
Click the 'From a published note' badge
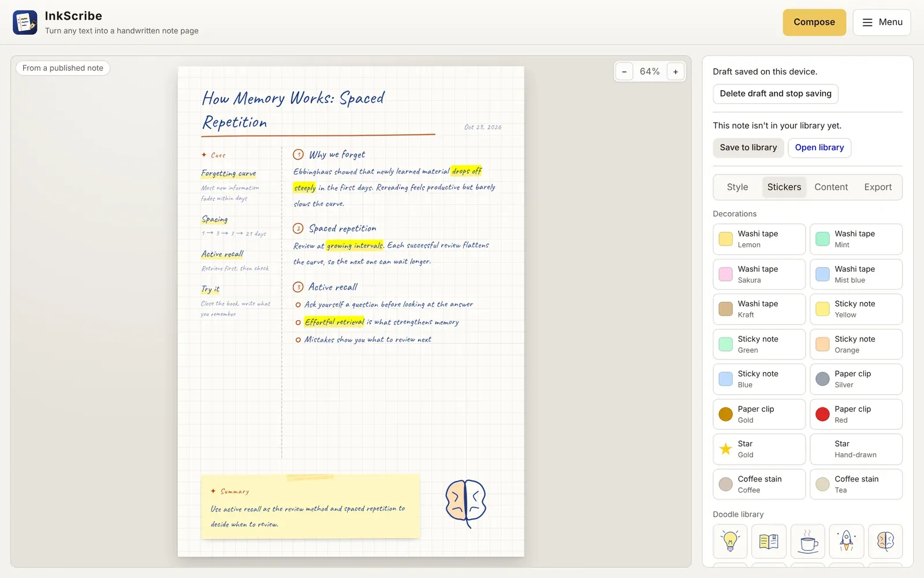tap(63, 68)
